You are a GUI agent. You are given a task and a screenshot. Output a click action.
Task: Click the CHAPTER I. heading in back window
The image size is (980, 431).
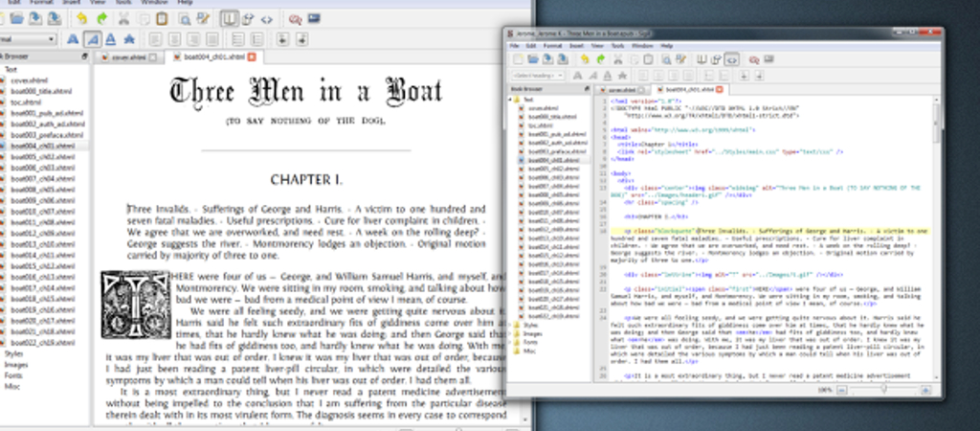306,180
